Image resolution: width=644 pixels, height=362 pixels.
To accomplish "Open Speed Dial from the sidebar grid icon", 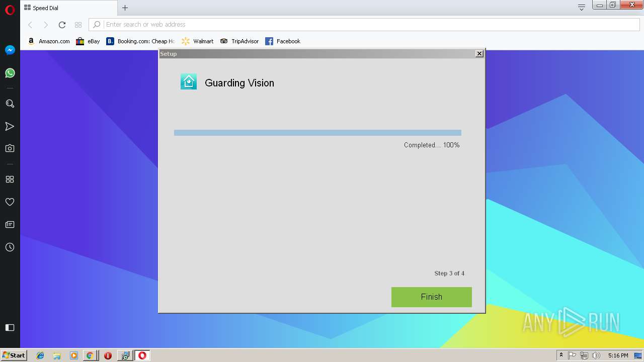I will tap(10, 179).
